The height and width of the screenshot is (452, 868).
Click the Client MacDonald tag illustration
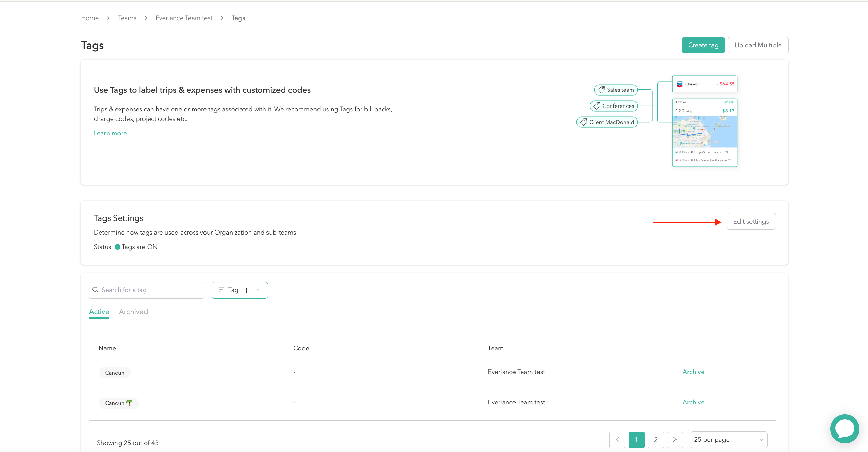coord(607,122)
